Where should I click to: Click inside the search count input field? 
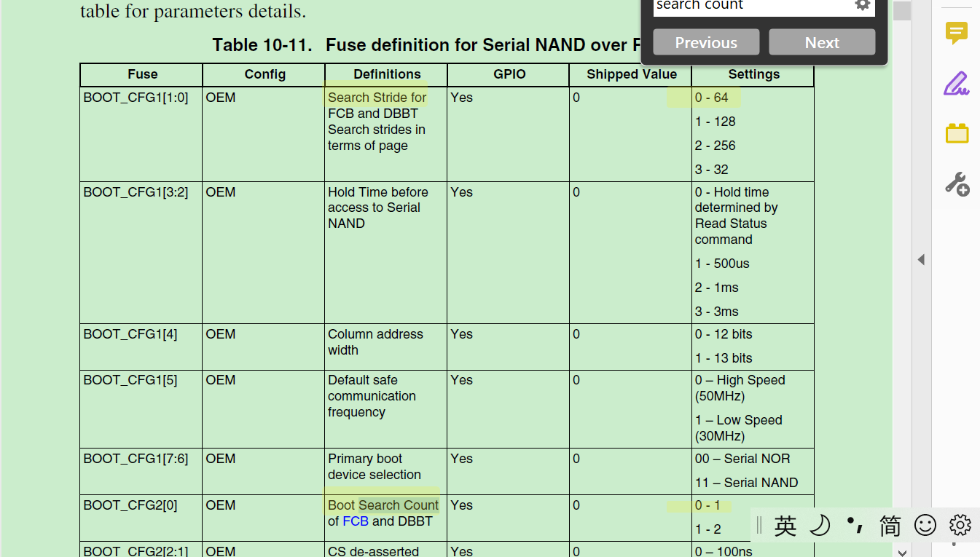(x=743, y=6)
